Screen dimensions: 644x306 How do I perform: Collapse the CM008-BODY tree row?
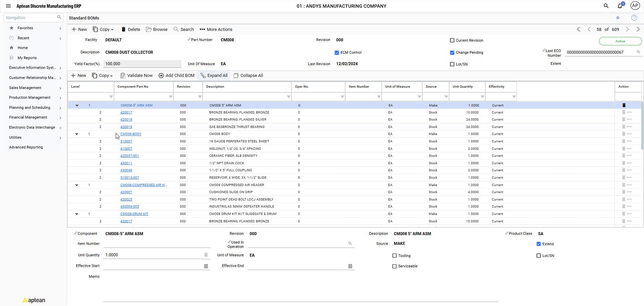coord(76,134)
